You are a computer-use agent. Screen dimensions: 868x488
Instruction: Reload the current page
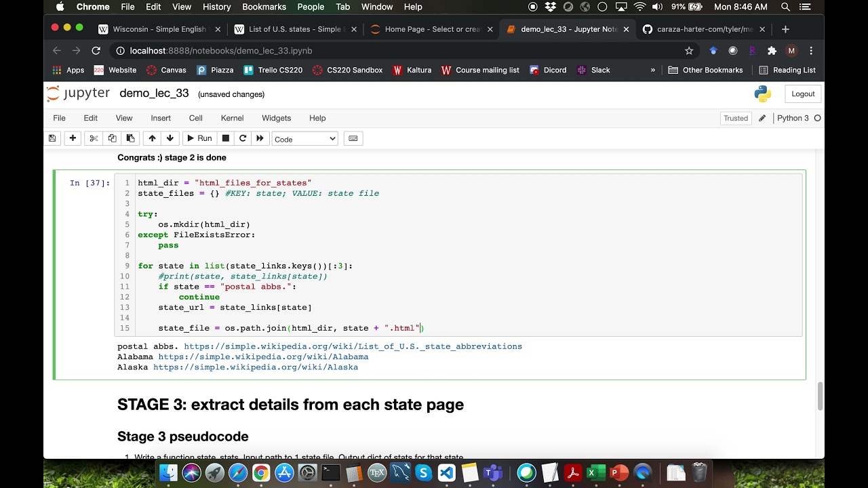coord(96,51)
